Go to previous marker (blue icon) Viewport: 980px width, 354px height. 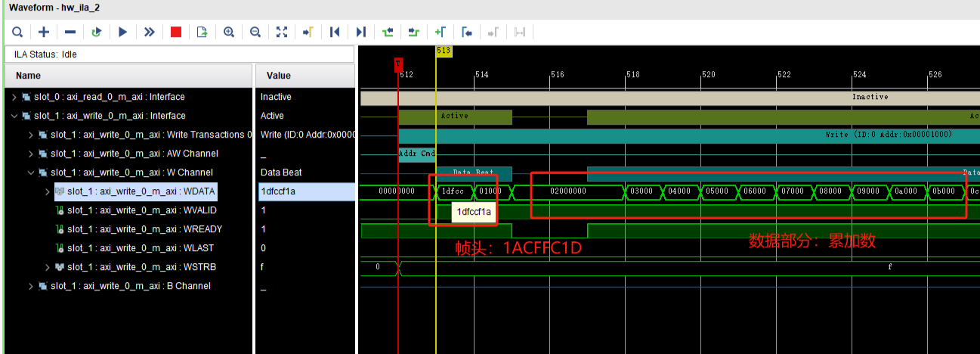pos(467,32)
